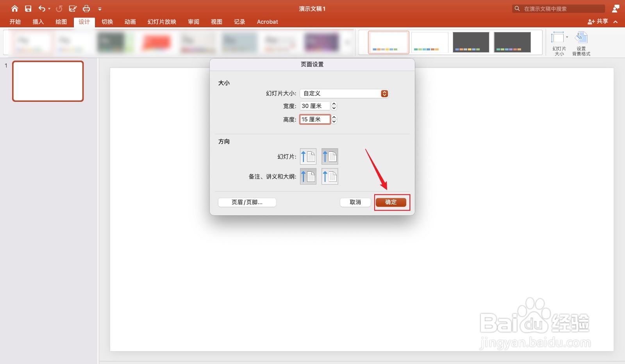
Task: Click the 高度 stepper arrows
Action: 334,119
